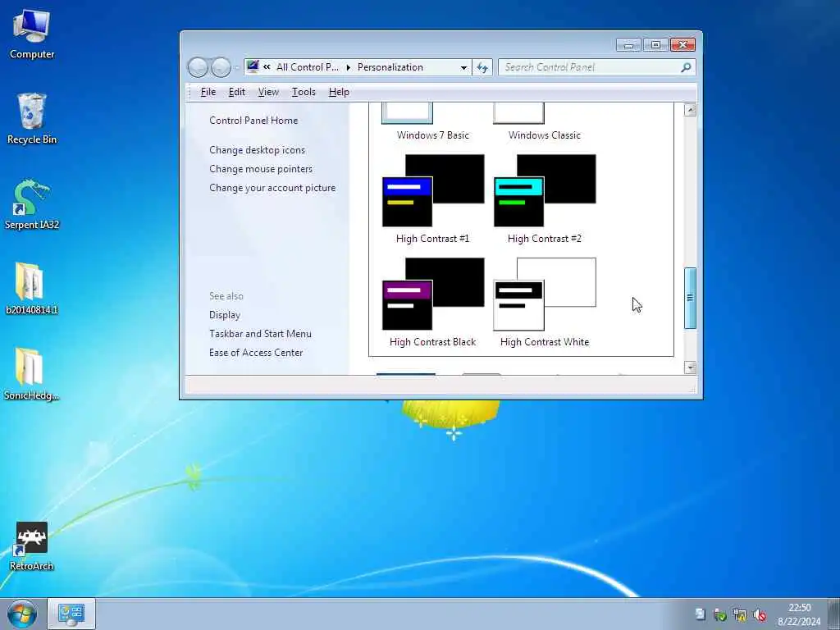This screenshot has height=630, width=840.
Task: Open Taskbar and Start Menu link
Action: pyautogui.click(x=260, y=334)
